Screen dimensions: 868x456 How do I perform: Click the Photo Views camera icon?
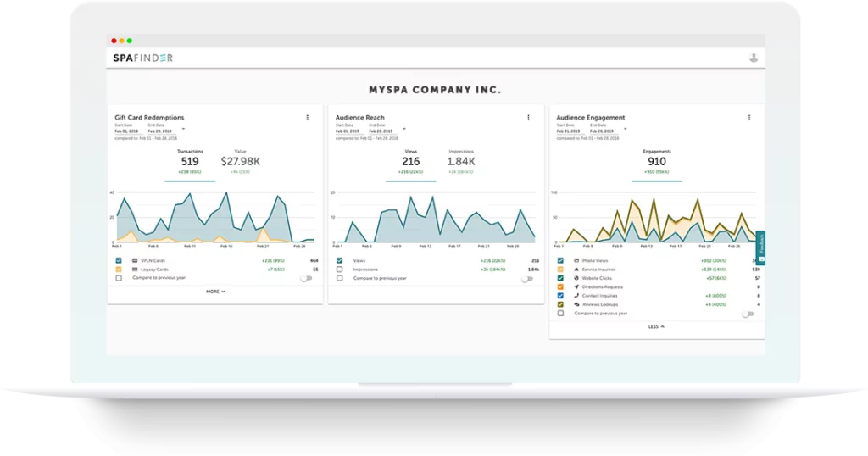[576, 260]
